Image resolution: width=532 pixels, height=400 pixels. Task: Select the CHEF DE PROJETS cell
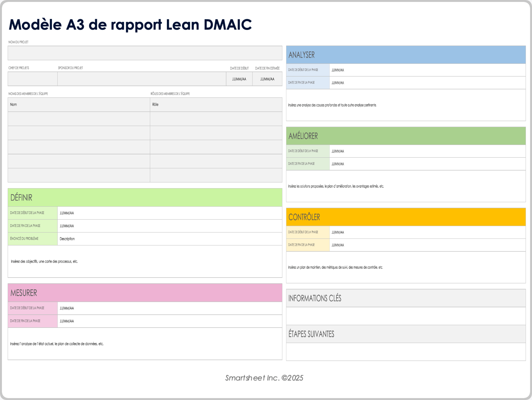(x=32, y=79)
